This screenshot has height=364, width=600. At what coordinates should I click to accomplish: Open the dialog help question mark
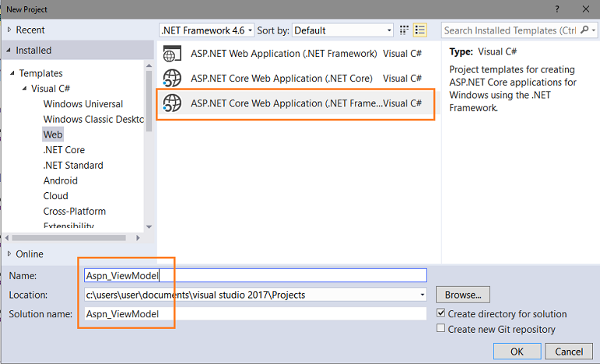[557, 9]
